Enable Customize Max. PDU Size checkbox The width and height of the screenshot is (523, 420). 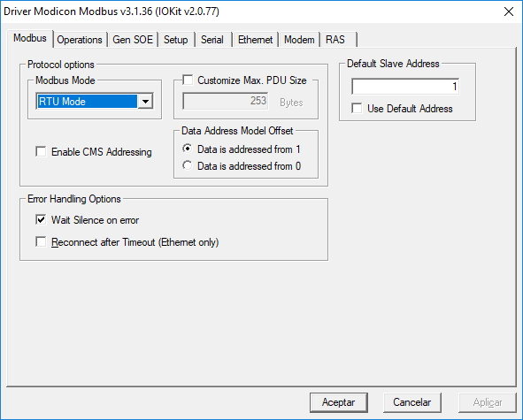click(x=188, y=80)
